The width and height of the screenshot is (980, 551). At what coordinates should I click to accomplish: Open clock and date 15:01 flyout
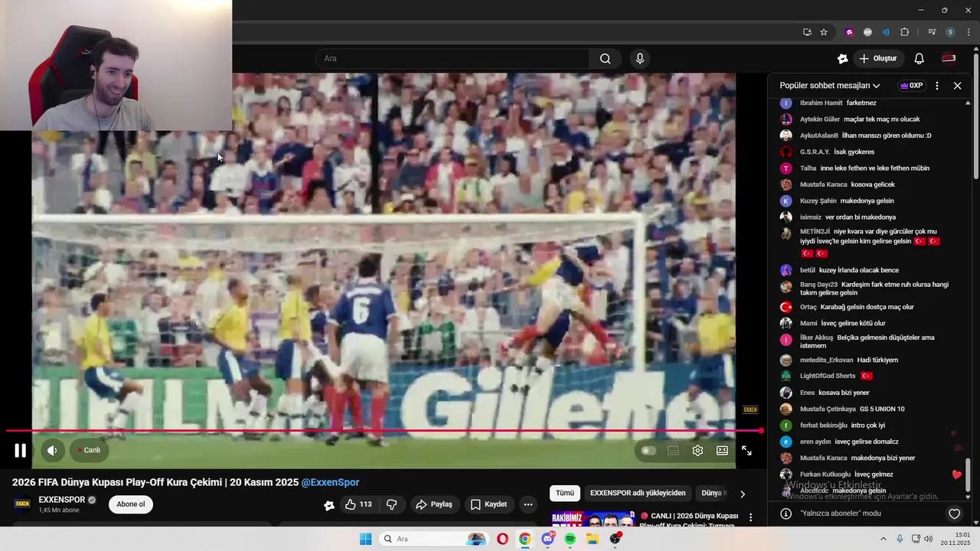(x=955, y=539)
